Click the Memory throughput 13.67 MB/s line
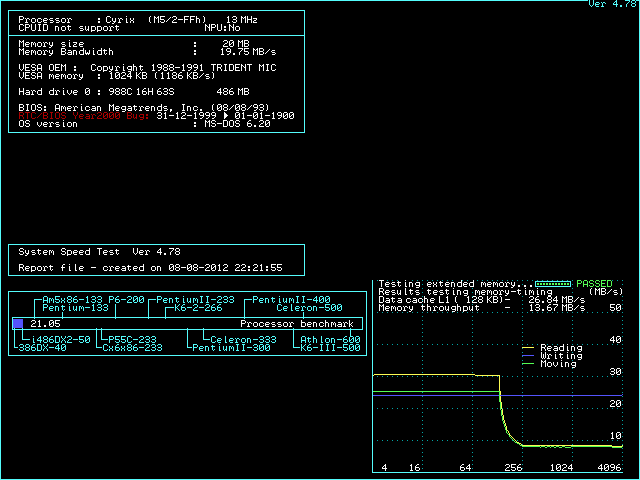This screenshot has width=640, height=480. point(482,308)
